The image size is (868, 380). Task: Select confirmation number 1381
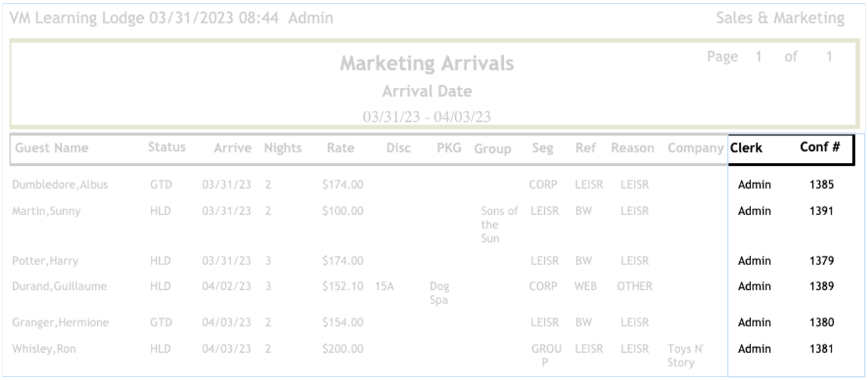pyautogui.click(x=821, y=348)
